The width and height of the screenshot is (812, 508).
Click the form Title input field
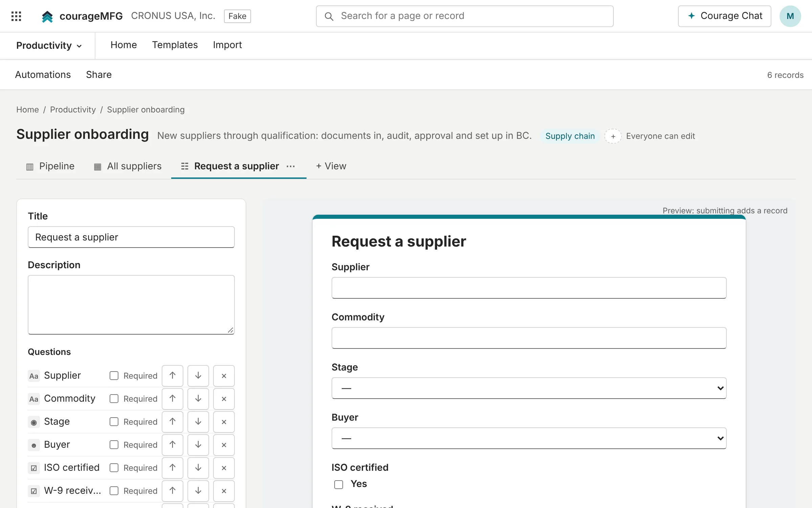(x=131, y=237)
